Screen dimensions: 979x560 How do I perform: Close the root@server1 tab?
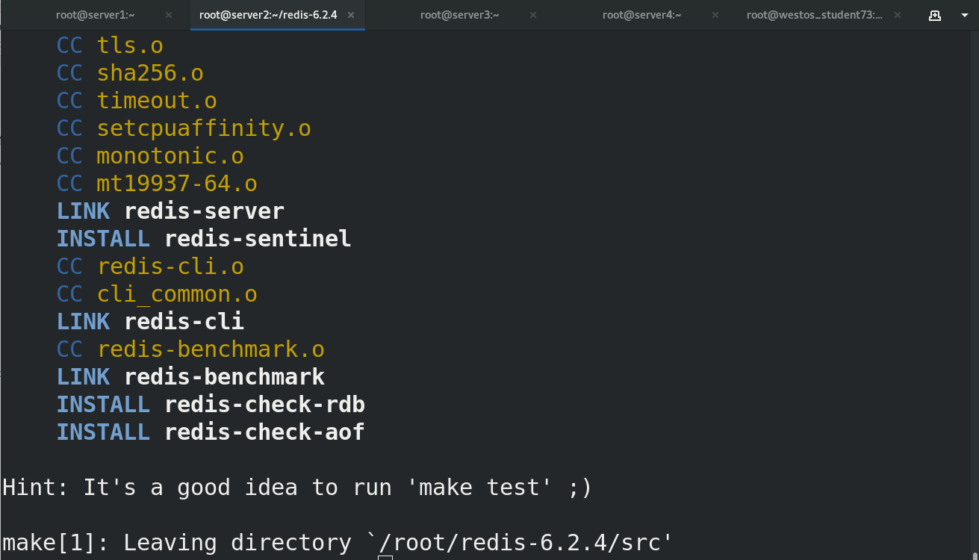coord(169,15)
